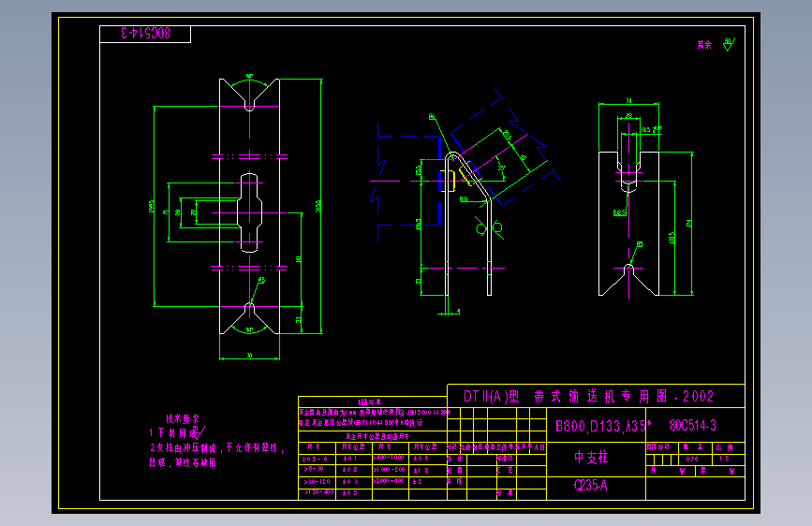
Task: Click the 1:2 scale value cell
Action: 728,460
